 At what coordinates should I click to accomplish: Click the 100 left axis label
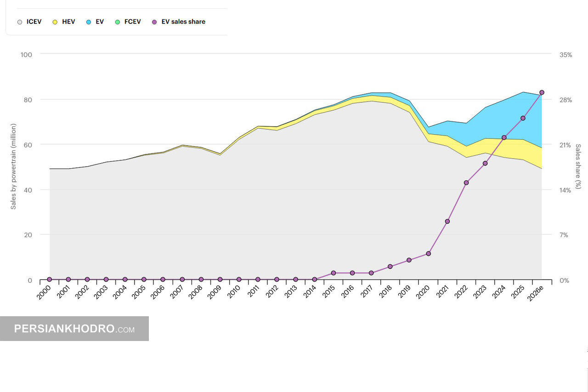point(27,55)
